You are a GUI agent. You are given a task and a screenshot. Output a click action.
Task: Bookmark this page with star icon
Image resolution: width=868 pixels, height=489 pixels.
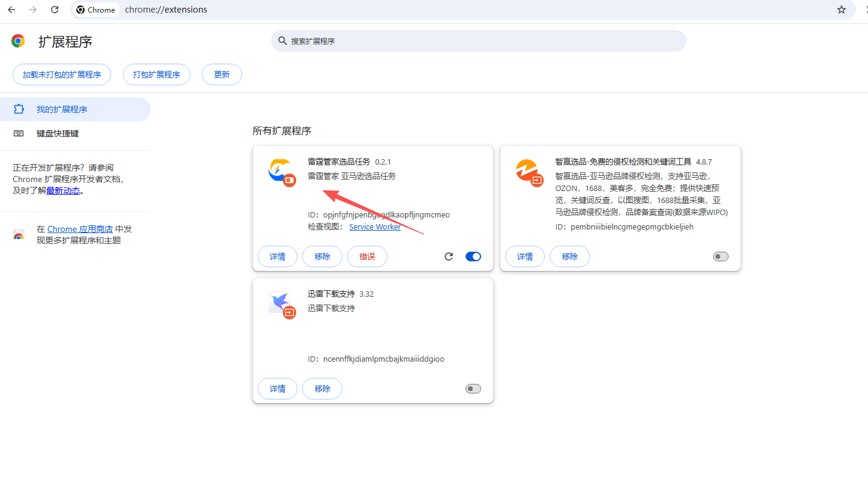coord(842,10)
